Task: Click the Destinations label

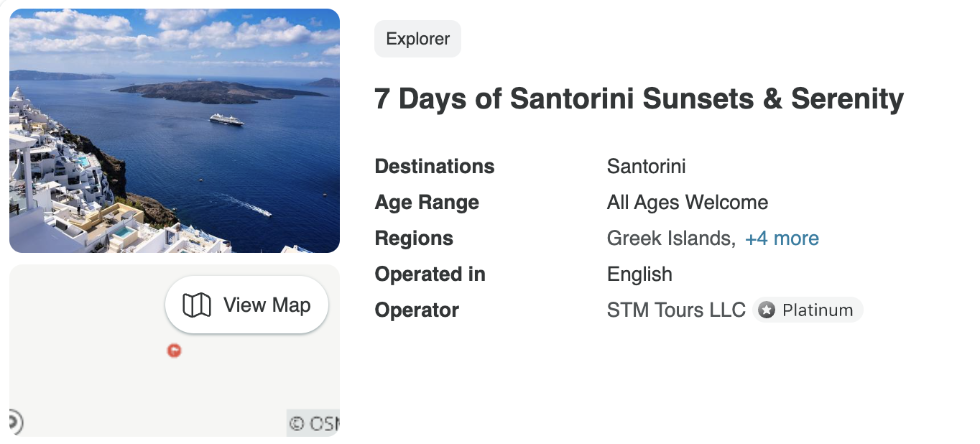Action: click(x=434, y=167)
